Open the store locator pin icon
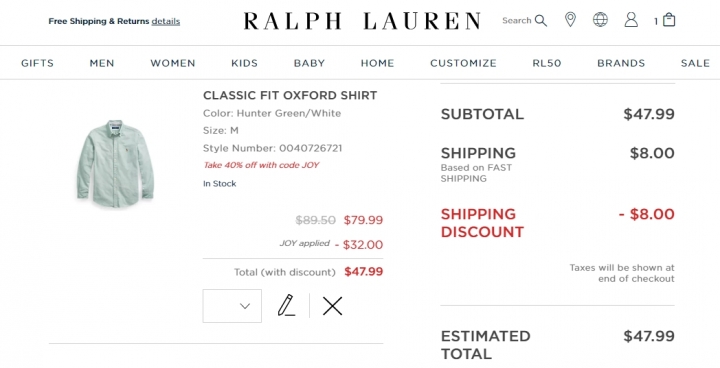The image size is (720, 368). tap(570, 20)
